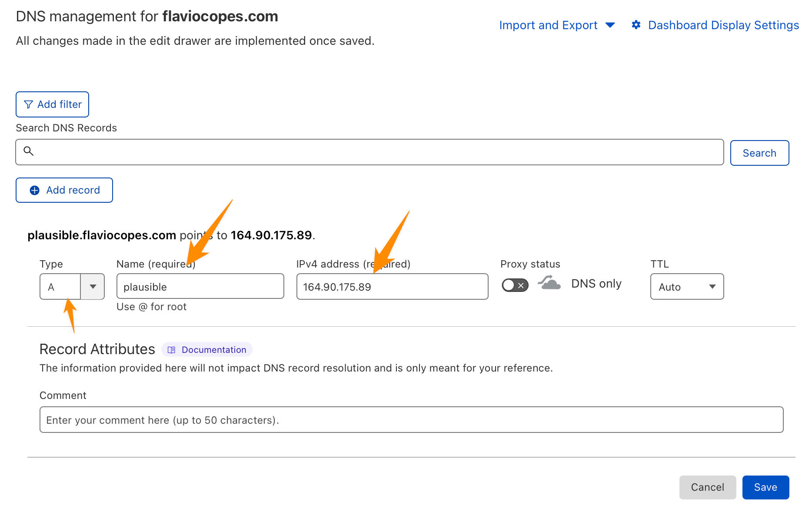This screenshot has height=509, width=812.
Task: Click the book icon next to Documentation
Action: coord(172,350)
